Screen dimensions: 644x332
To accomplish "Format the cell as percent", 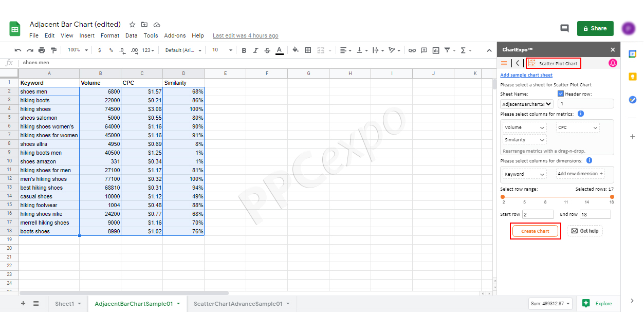I will 111,50.
